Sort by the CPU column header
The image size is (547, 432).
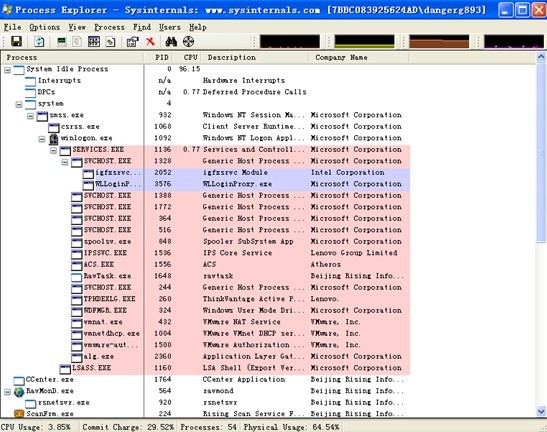pos(188,57)
